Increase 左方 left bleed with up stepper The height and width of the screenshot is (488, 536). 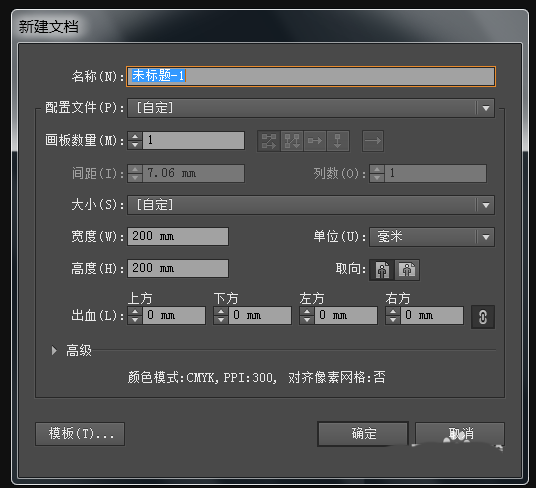click(x=307, y=311)
